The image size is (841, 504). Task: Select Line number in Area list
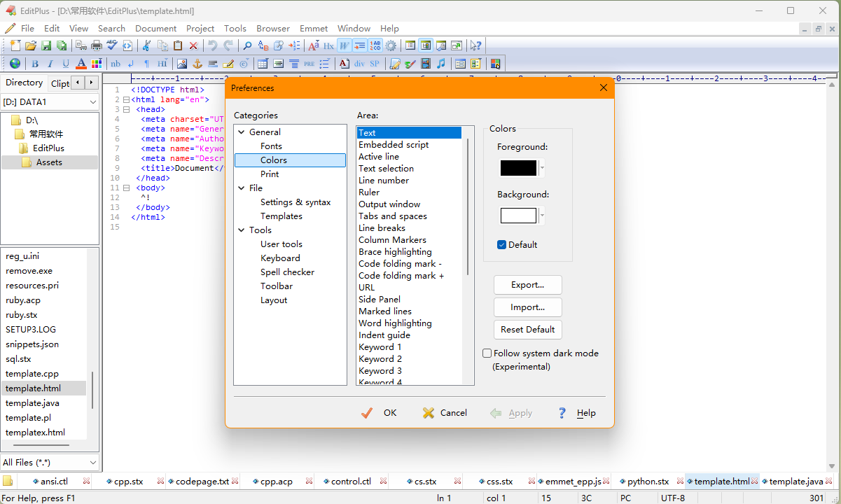click(x=384, y=181)
